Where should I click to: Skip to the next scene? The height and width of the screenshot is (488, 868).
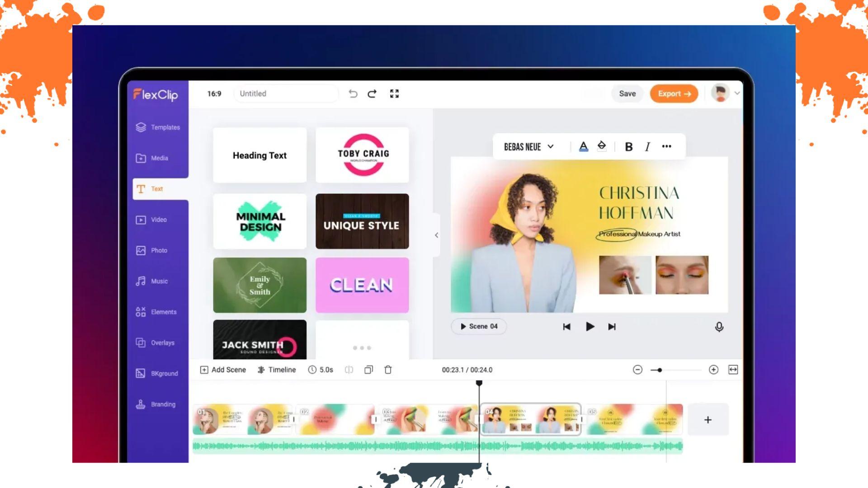pyautogui.click(x=612, y=327)
